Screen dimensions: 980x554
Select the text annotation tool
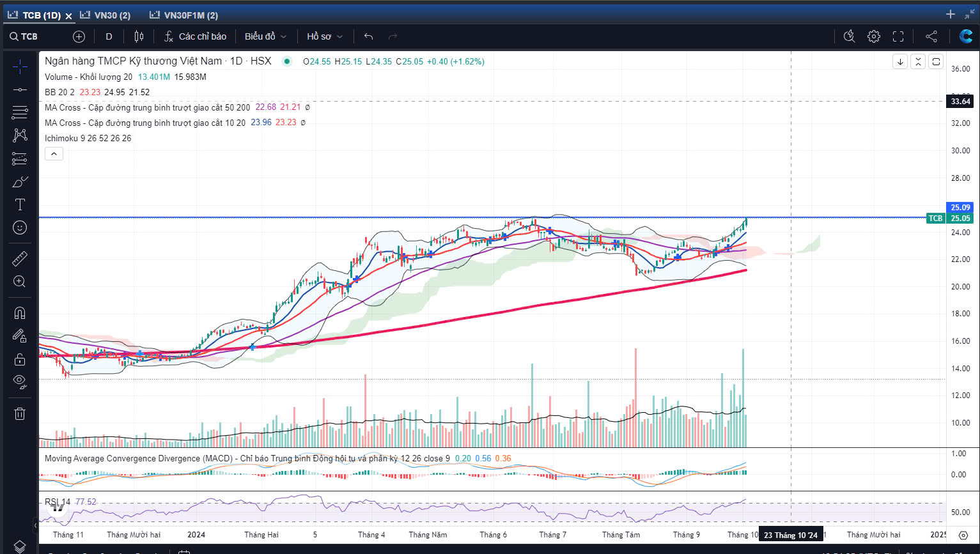tap(20, 204)
